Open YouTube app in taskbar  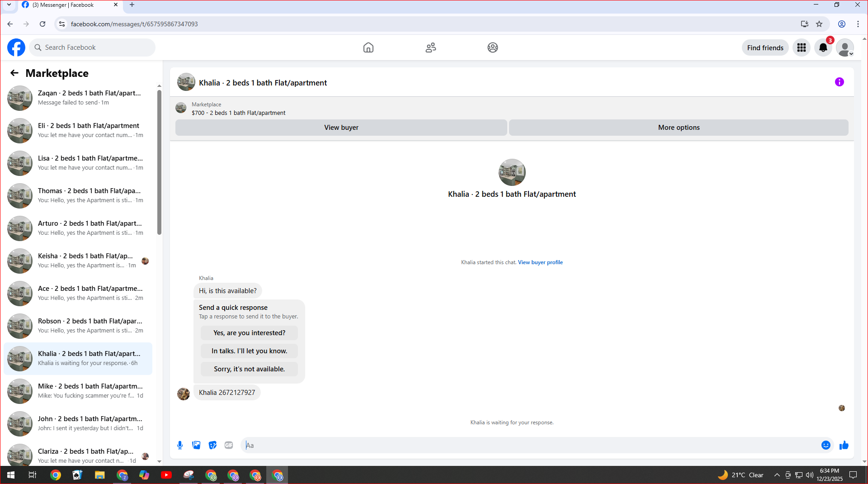pyautogui.click(x=166, y=475)
